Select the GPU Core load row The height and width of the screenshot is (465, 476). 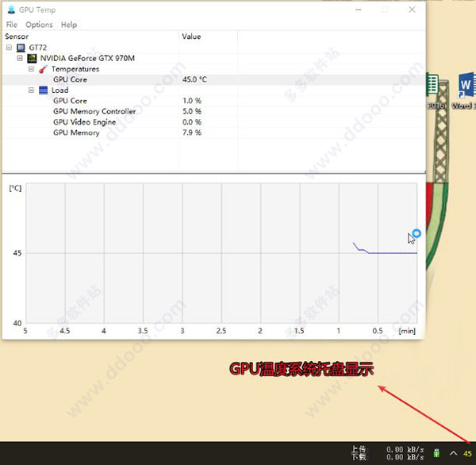pos(213,101)
